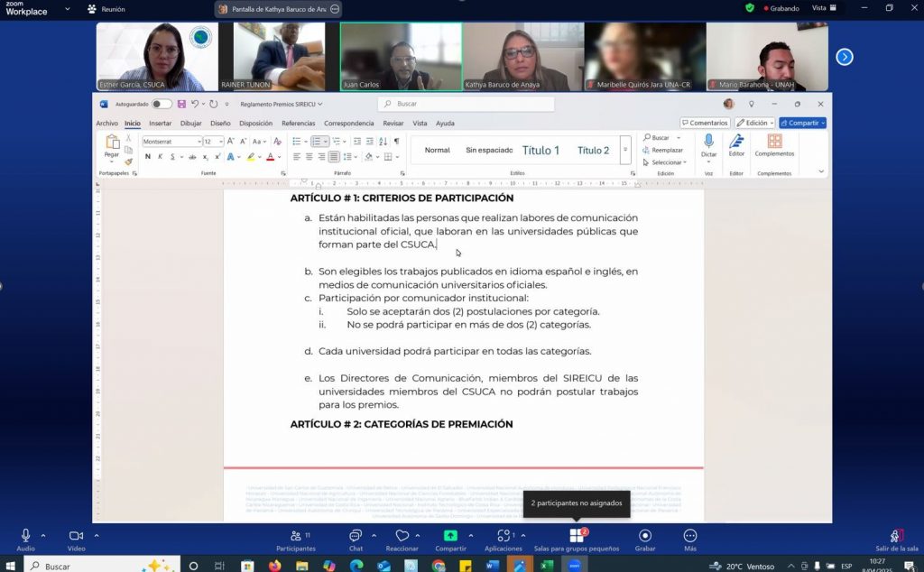Viewport: 924px width, 572px height.
Task: Open the Insertar ribbon tab
Action: click(x=160, y=123)
